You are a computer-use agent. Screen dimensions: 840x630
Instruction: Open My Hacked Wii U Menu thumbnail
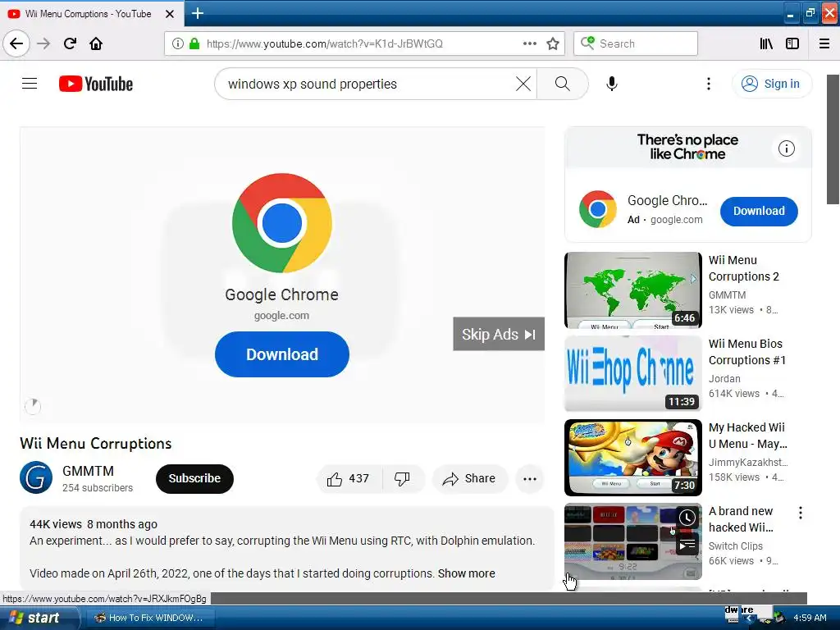pyautogui.click(x=632, y=457)
